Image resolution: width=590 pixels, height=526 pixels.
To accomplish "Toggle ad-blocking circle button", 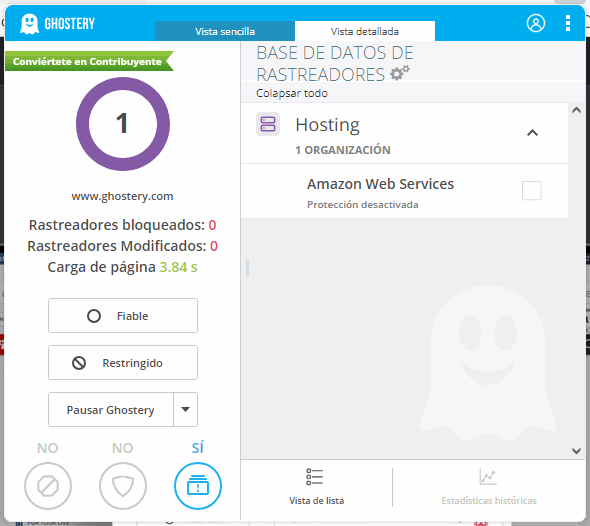I will point(48,486).
